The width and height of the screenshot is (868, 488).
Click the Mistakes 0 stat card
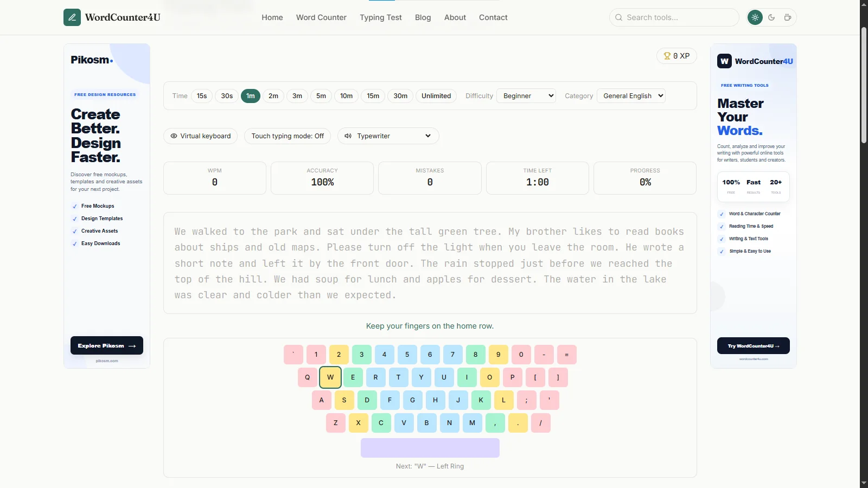tap(430, 178)
